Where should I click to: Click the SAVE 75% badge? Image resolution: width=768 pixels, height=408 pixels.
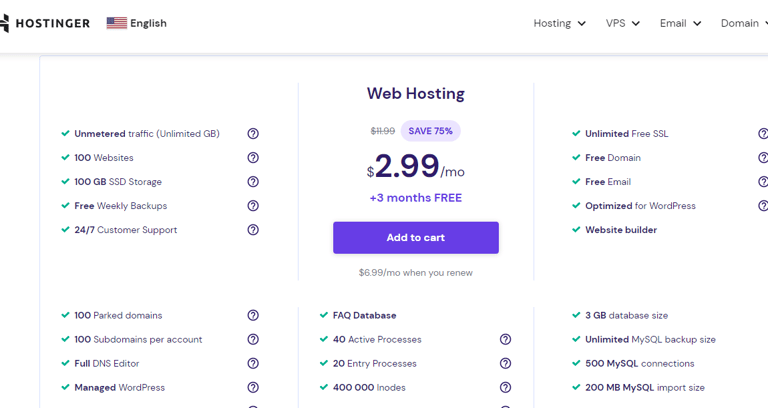point(431,131)
